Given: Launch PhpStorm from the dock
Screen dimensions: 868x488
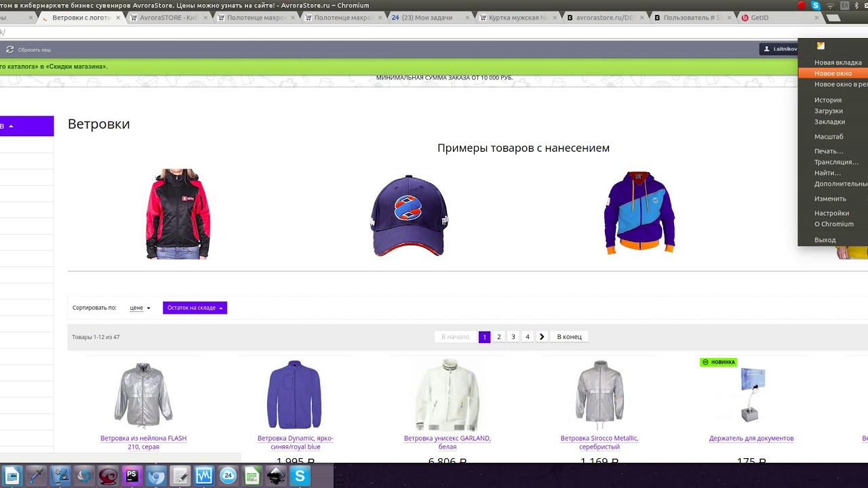Looking at the screenshot, I should 132,476.
